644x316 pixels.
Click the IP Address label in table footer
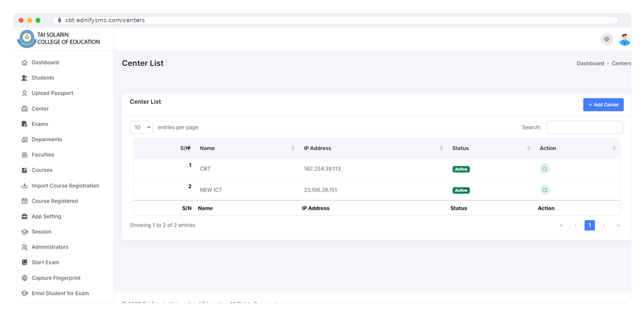[x=315, y=208]
